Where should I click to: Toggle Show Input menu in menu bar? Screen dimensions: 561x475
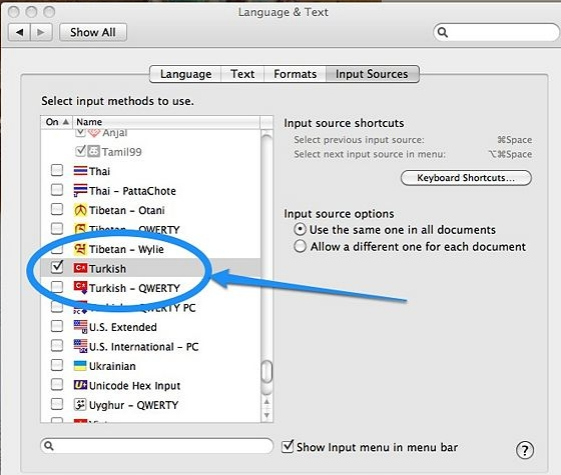[x=288, y=446]
